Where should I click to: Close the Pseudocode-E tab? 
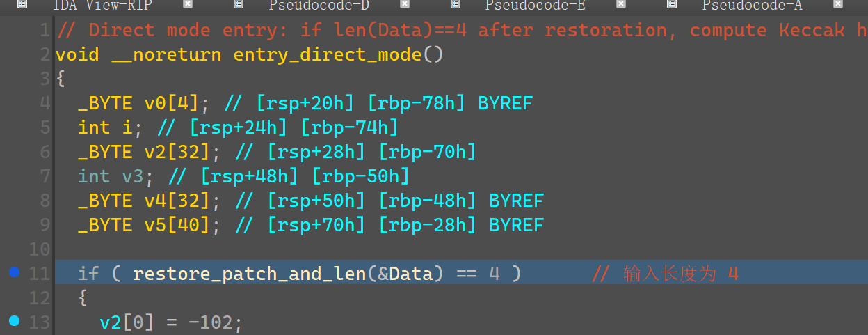tap(621, 4)
